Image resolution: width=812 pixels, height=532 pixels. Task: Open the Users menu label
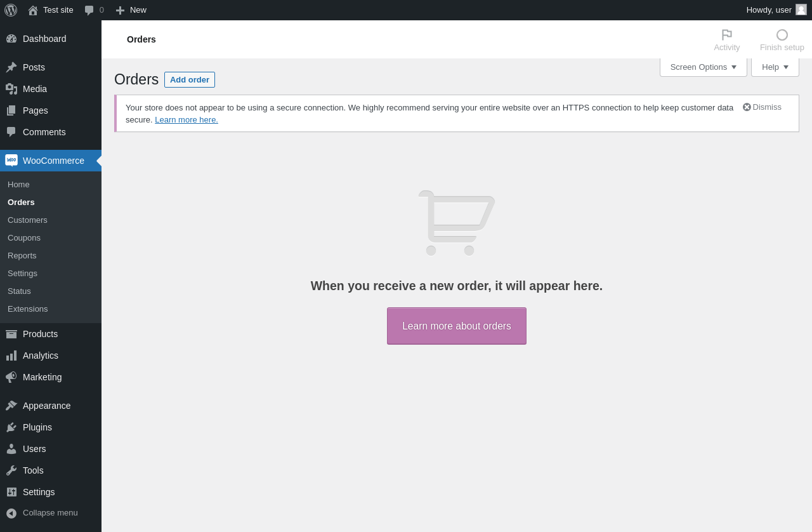pyautogui.click(x=34, y=449)
